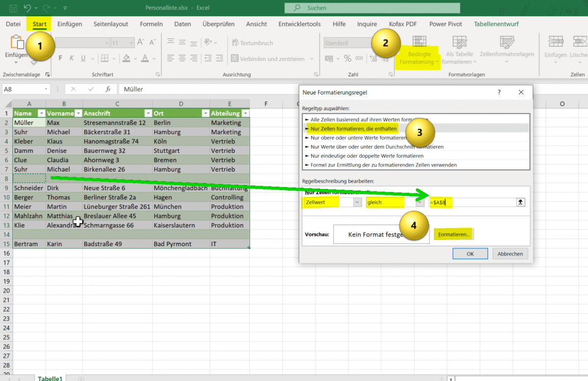Viewport: 588px width, 381px height.
Task: Click the increase font size icon
Action: point(140,41)
